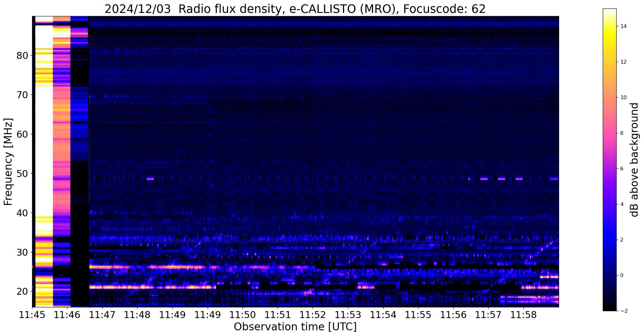Click the 60 MHz frequency tick label
Viewport: 644px width, 336px height.
(x=22, y=134)
